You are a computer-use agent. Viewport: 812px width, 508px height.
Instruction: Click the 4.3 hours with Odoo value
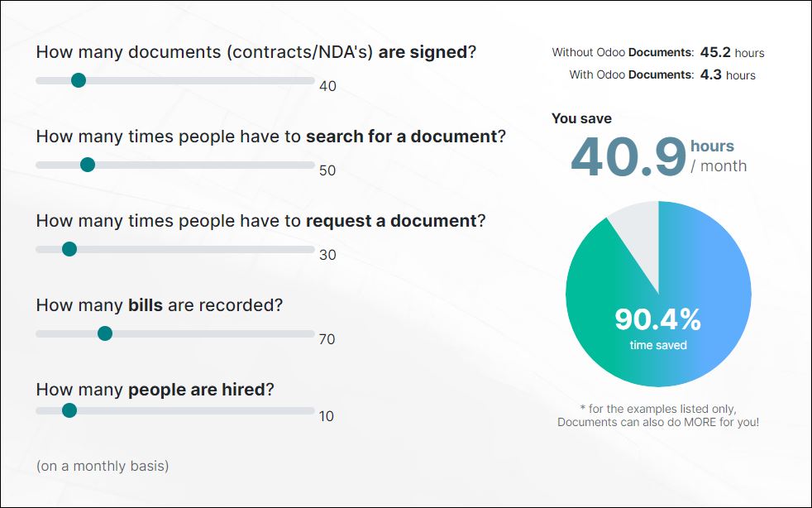[728, 74]
